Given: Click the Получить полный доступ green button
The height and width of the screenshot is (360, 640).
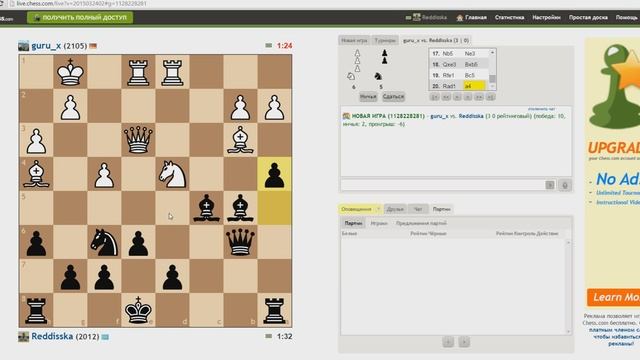Looking at the screenshot, I should [x=80, y=18].
